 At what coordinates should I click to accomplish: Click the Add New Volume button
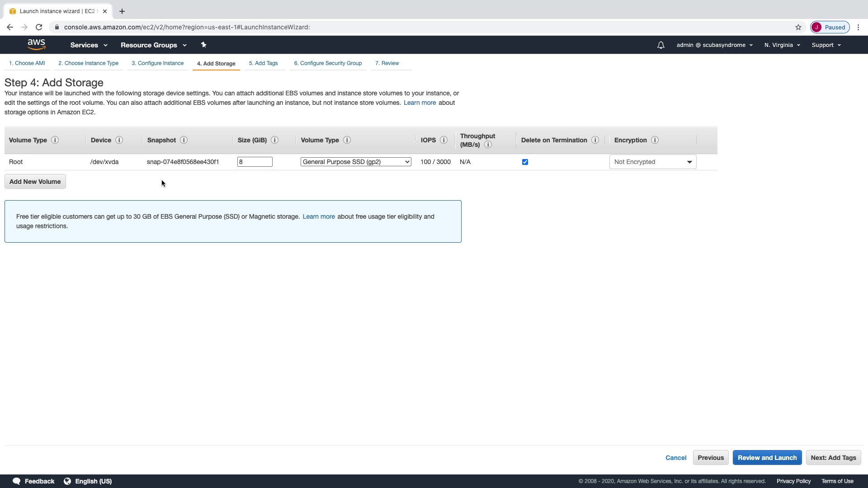35,182
